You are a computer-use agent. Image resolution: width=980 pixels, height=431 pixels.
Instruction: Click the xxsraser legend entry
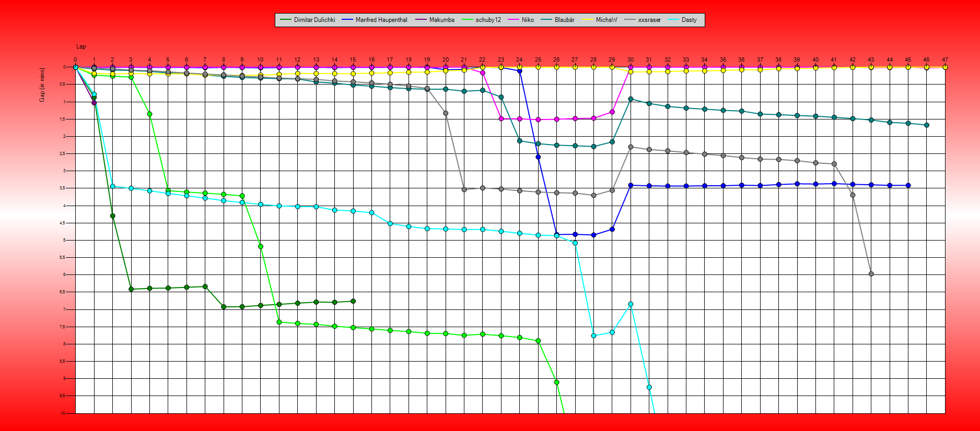(x=642, y=20)
